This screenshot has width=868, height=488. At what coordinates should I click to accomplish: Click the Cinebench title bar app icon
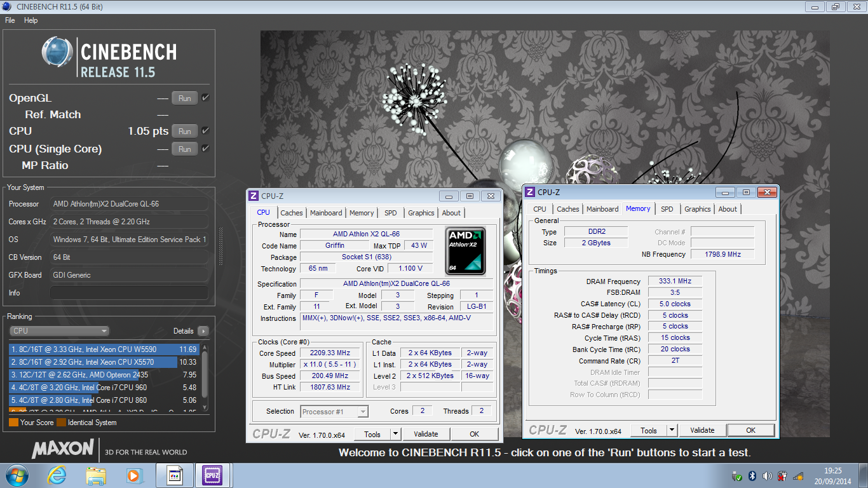(x=7, y=7)
